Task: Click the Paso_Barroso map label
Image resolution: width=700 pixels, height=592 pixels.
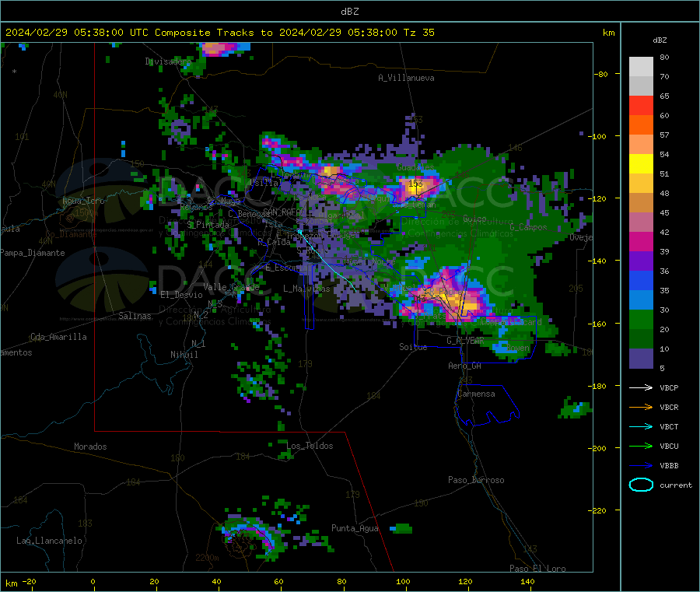Action: 476,480
